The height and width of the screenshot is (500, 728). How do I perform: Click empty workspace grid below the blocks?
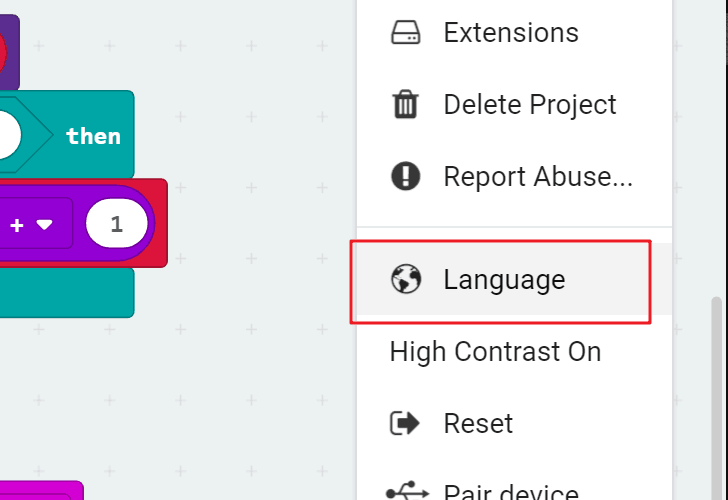click(x=200, y=400)
